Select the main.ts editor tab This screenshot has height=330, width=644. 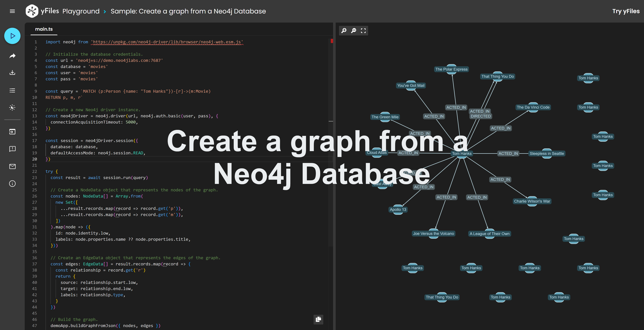tap(44, 29)
